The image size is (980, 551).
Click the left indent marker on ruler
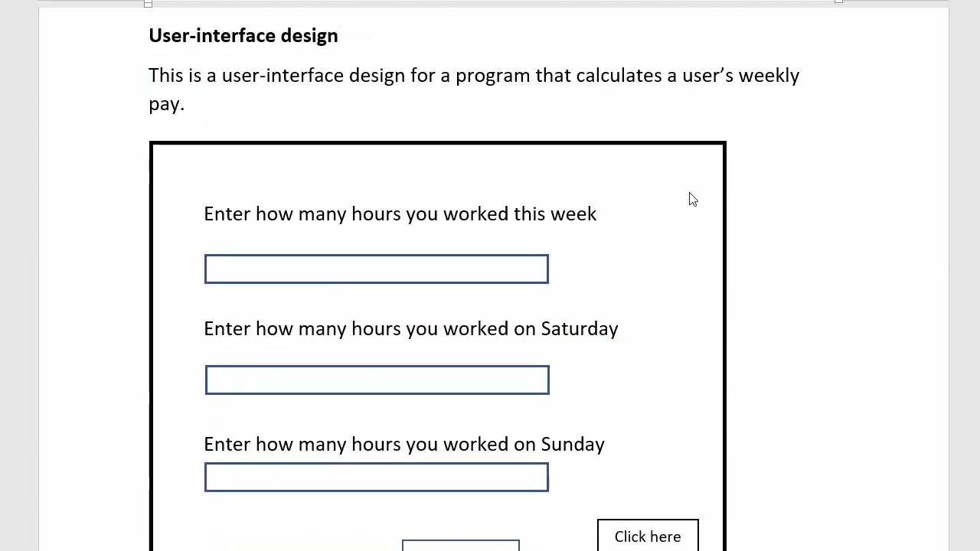[148, 4]
